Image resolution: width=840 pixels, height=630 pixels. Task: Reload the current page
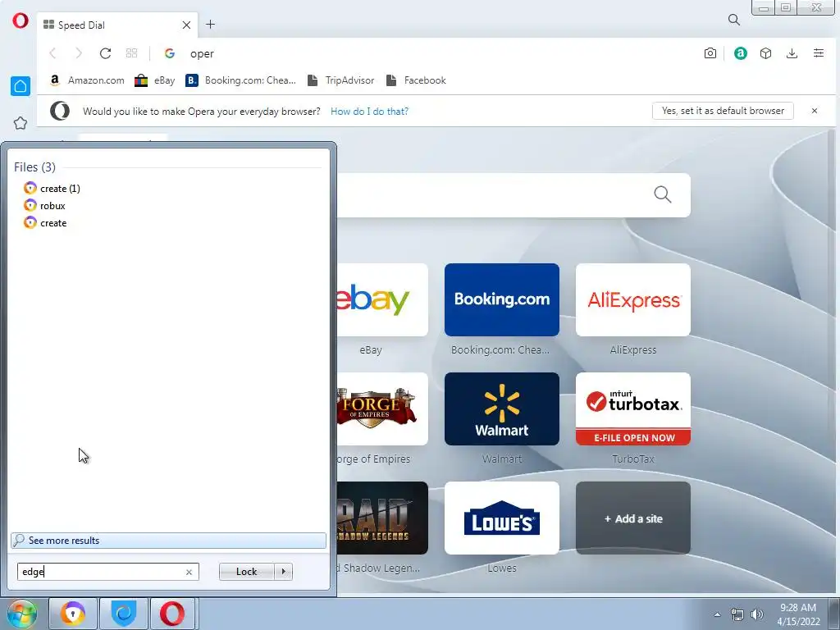point(105,53)
